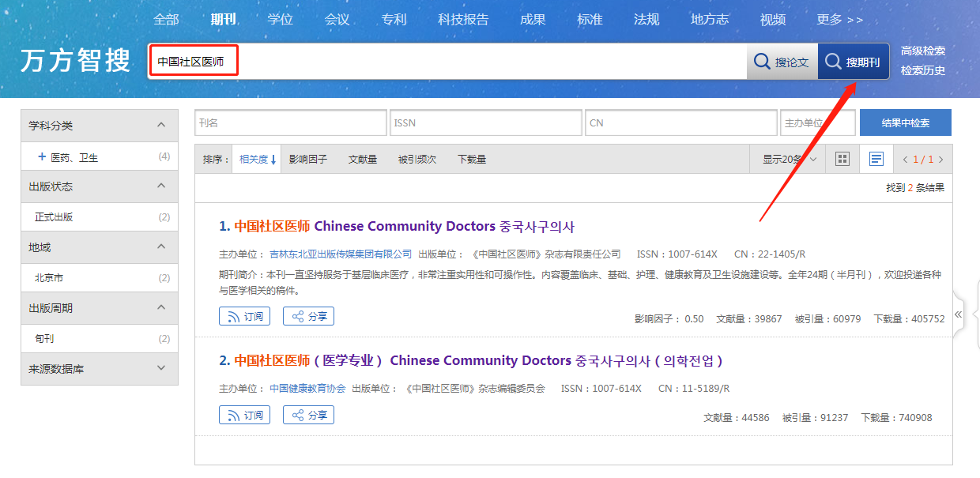
Task: Go to next results page arrow
Action: (940, 160)
